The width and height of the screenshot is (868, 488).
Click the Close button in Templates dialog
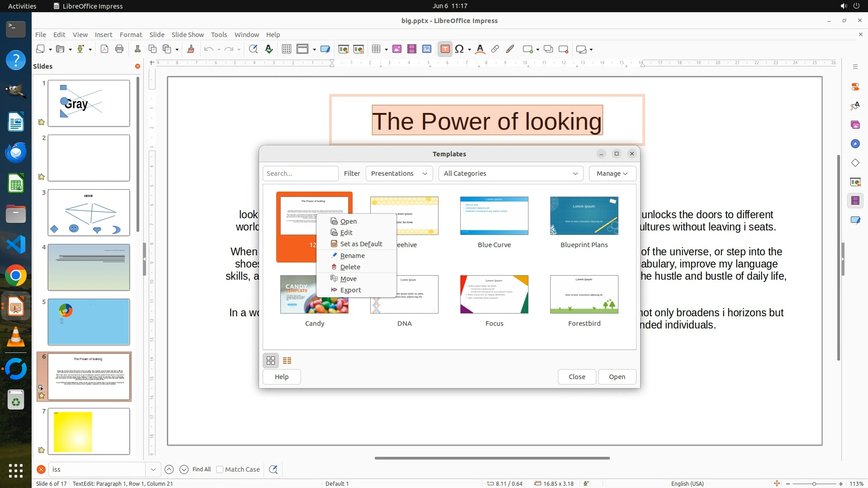[576, 377]
